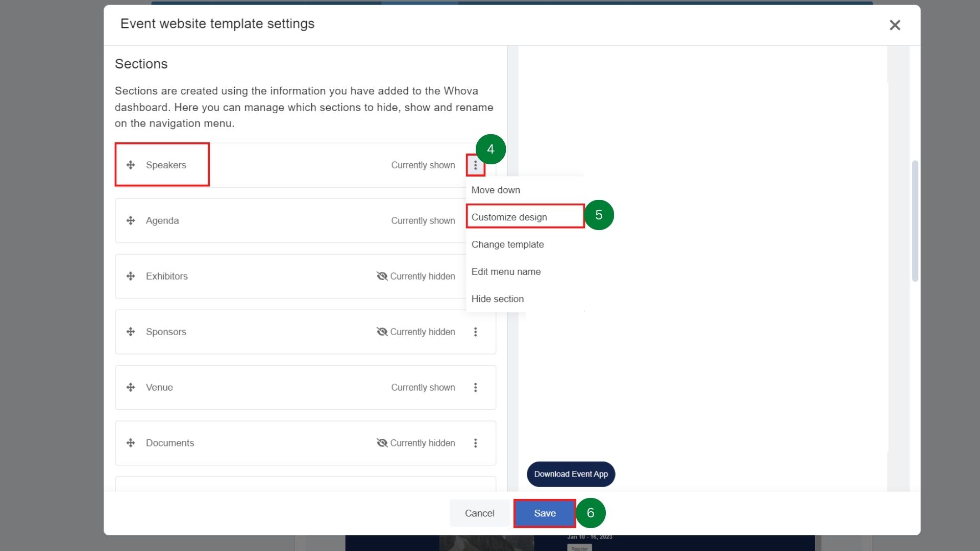Toggle visibility of the Sponsors section
This screenshot has height=551, width=980.
(382, 332)
